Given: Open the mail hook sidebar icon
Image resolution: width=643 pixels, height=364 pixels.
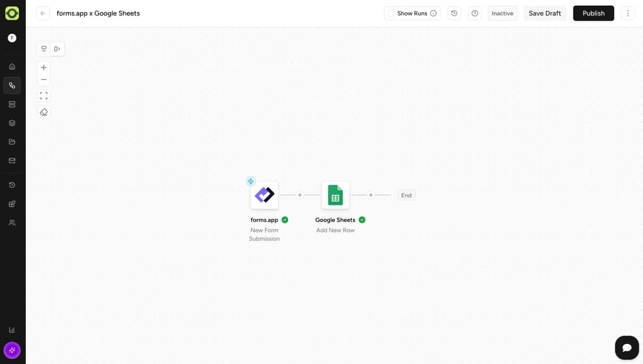Looking at the screenshot, I should (12, 161).
